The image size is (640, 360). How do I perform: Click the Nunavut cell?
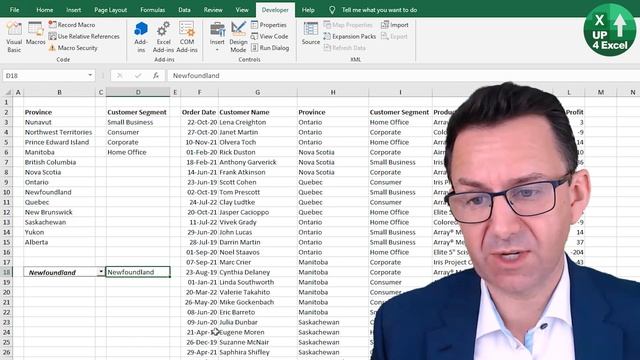coord(60,122)
